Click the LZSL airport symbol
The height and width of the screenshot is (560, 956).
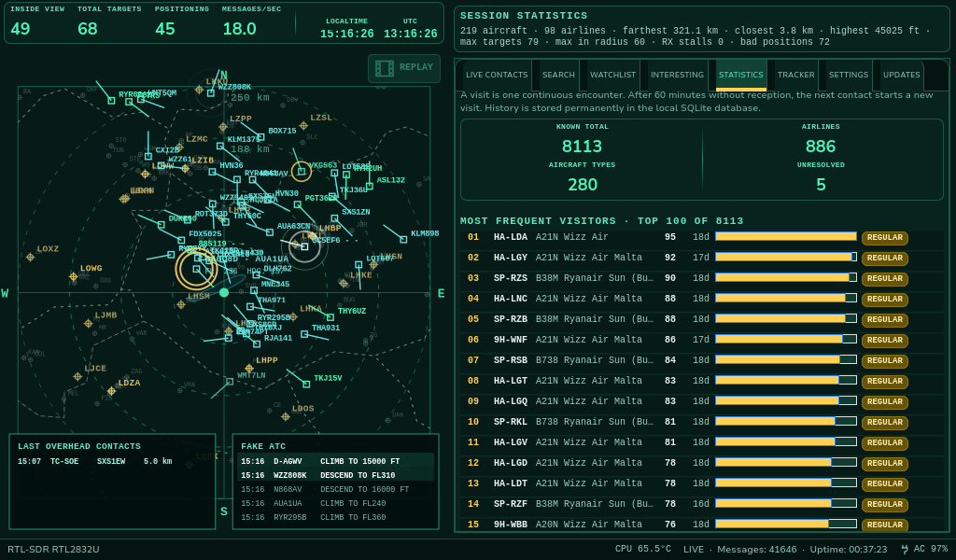point(303,126)
